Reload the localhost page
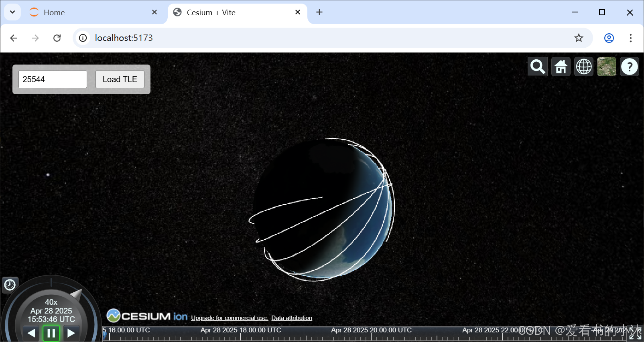 pos(57,38)
